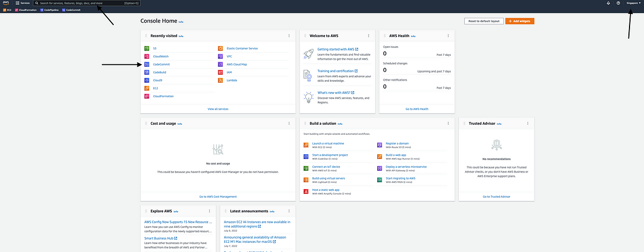Open Build a solution widget options menu
The width and height of the screenshot is (644, 252).
448,123
